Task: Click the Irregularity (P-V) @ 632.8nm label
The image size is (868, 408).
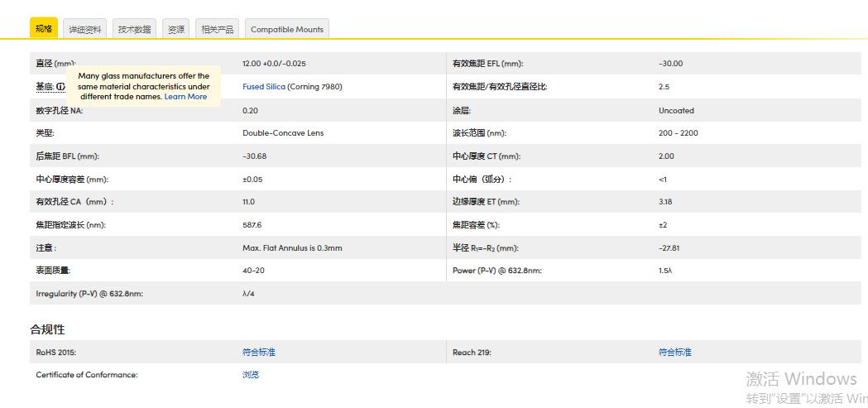Action: point(89,294)
